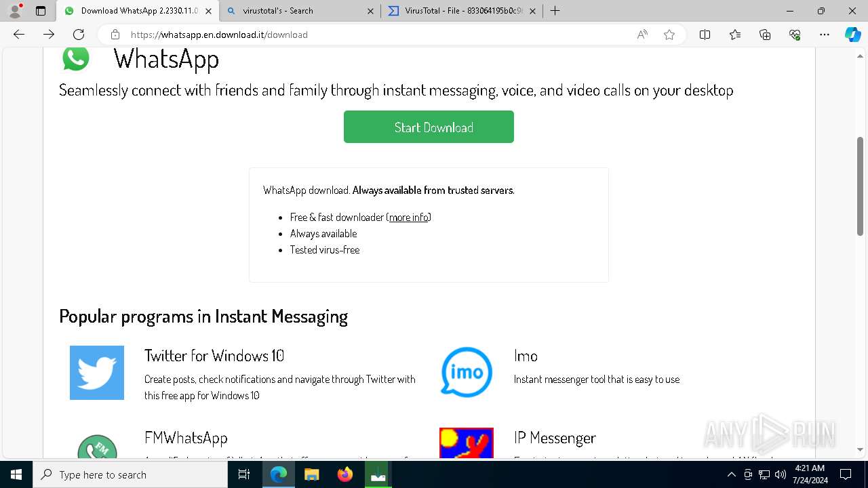Open the Imo app icon

pos(467,373)
